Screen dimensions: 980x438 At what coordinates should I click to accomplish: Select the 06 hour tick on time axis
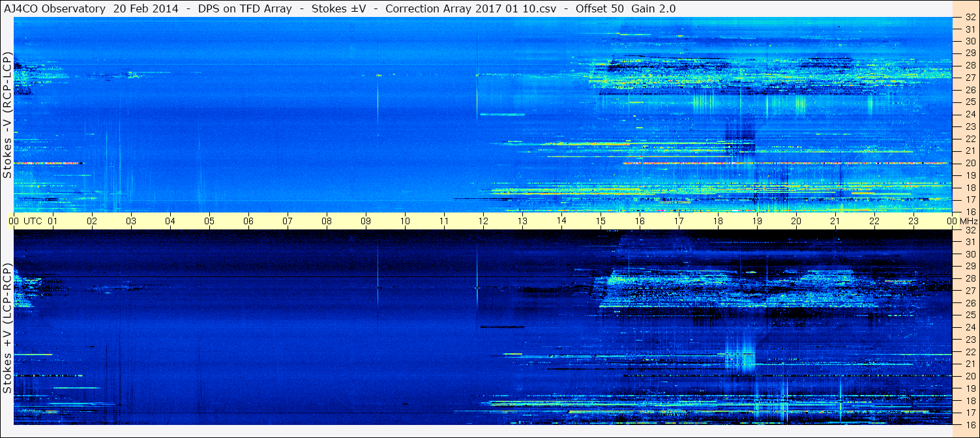click(248, 221)
